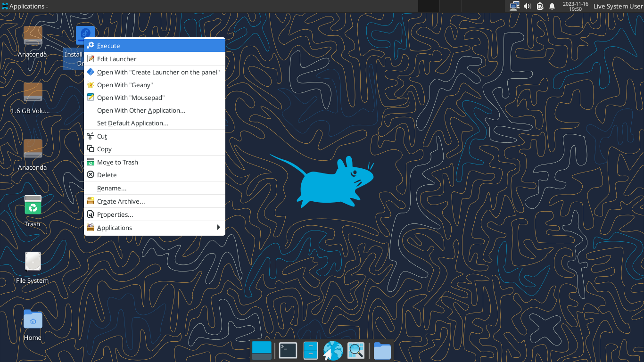Select the Trash desktop icon
Image resolution: width=644 pixels, height=362 pixels.
pos(33,211)
